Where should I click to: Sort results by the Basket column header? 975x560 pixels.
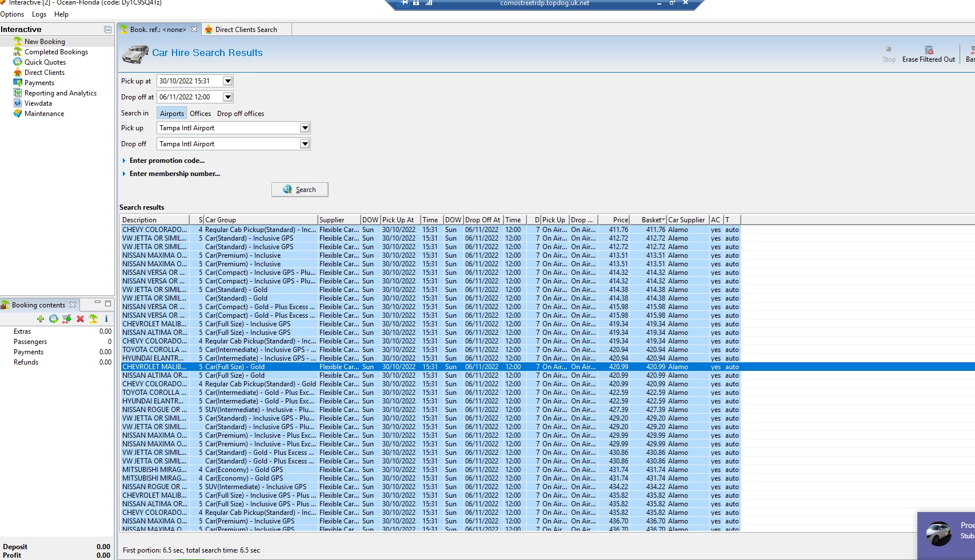[649, 220]
